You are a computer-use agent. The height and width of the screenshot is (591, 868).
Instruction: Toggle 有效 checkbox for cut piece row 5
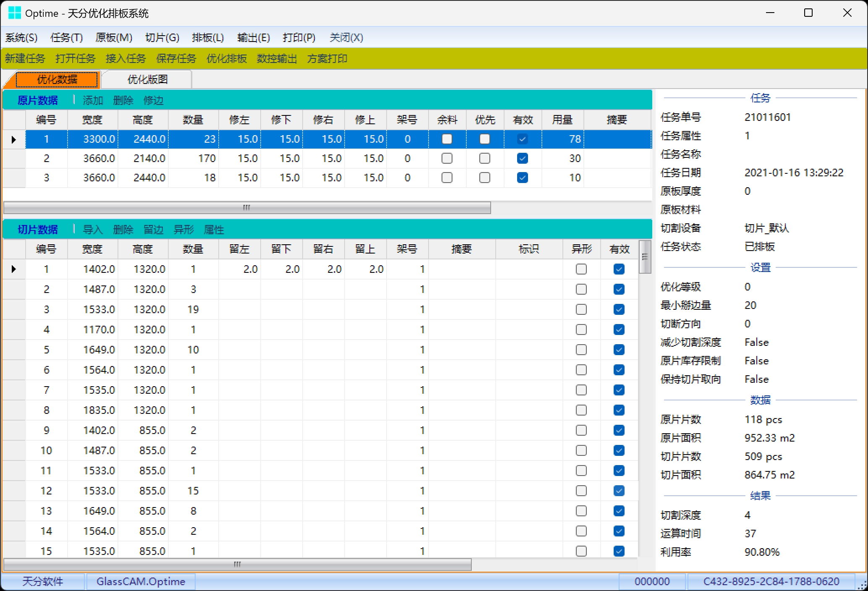(x=619, y=350)
